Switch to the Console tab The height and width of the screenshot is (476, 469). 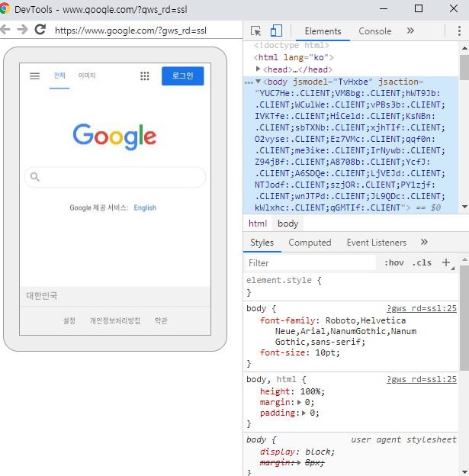point(375,31)
